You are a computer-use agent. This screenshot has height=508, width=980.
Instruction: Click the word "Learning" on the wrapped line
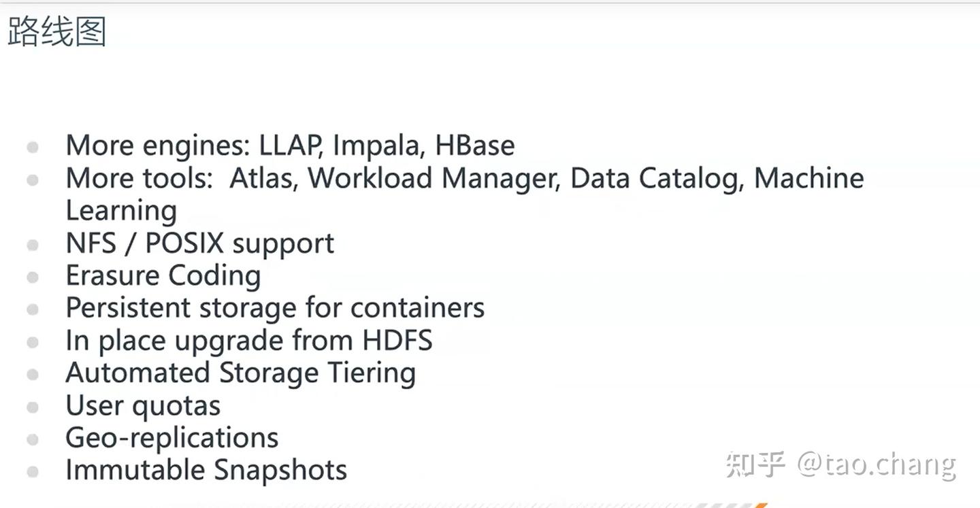tap(121, 211)
